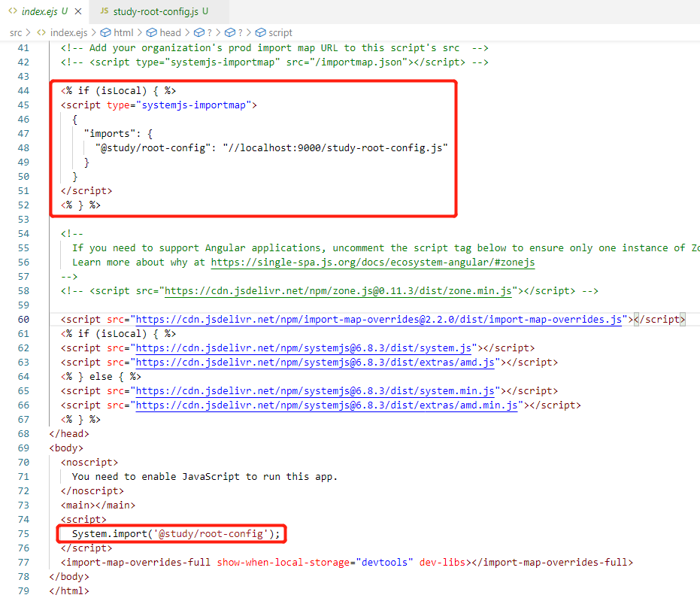Select index.ejs in the breadcrumb path
700x601 pixels.
tap(68, 32)
